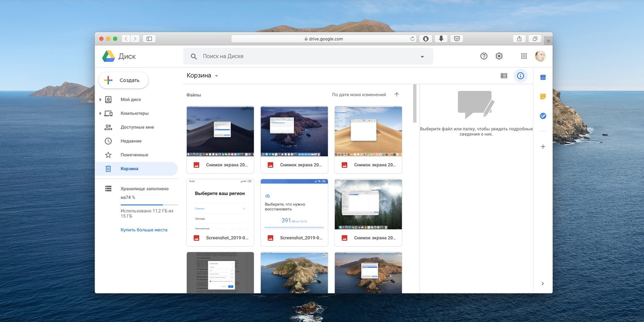Open the Settings gear icon
Screen dimensions: 644x322
click(x=499, y=56)
